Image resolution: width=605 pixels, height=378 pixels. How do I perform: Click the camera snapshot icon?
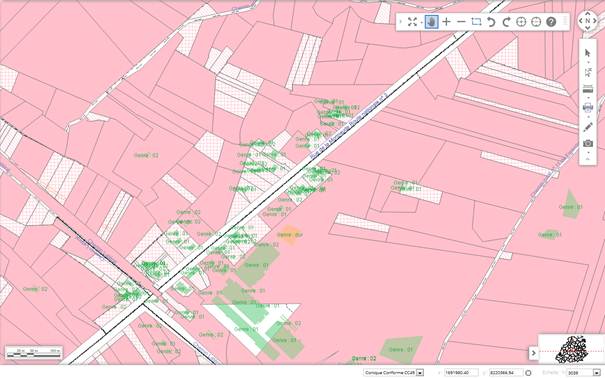[588, 143]
